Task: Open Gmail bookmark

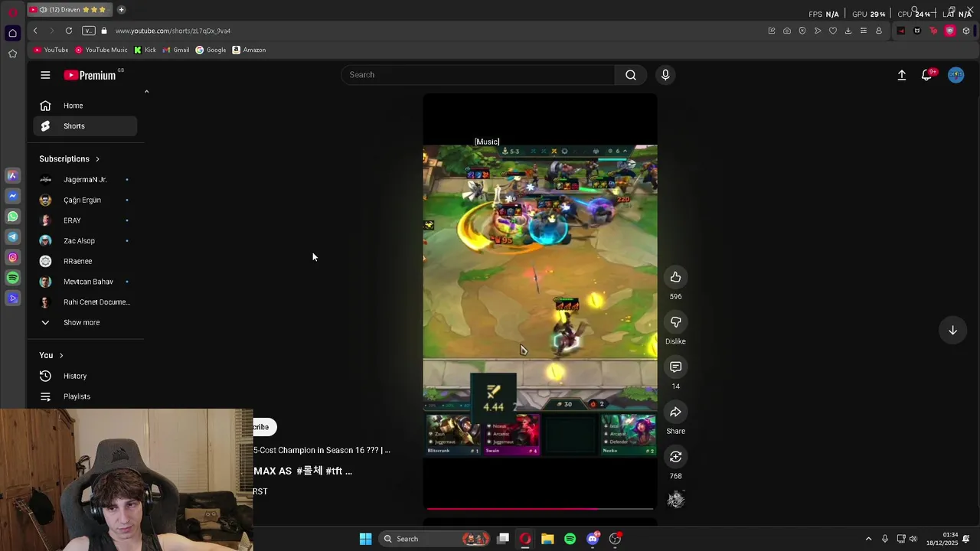Action: point(175,50)
